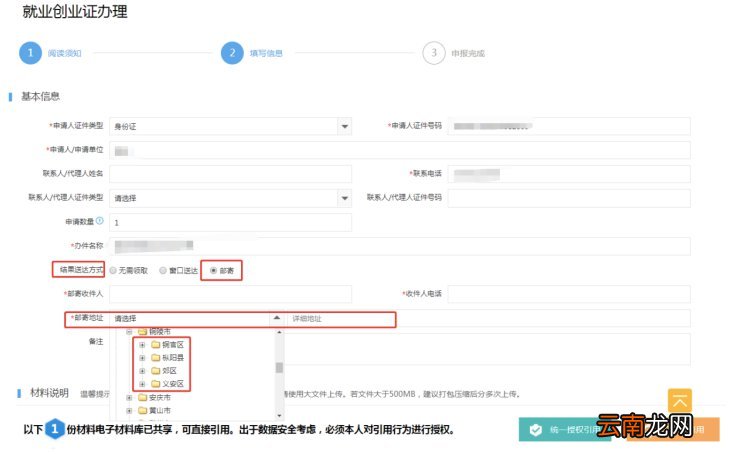
Task: Collapse the 铜陵市 tree node
Action: (129, 332)
